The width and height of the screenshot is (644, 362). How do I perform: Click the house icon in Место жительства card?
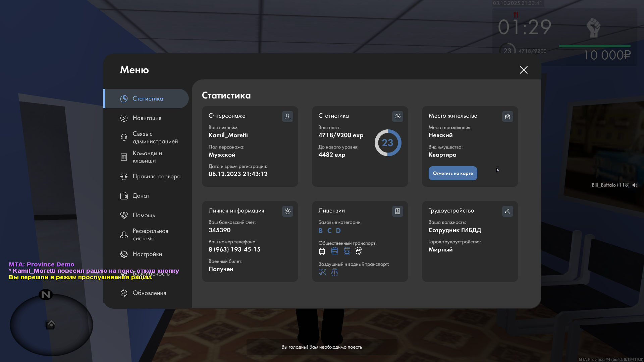(507, 116)
